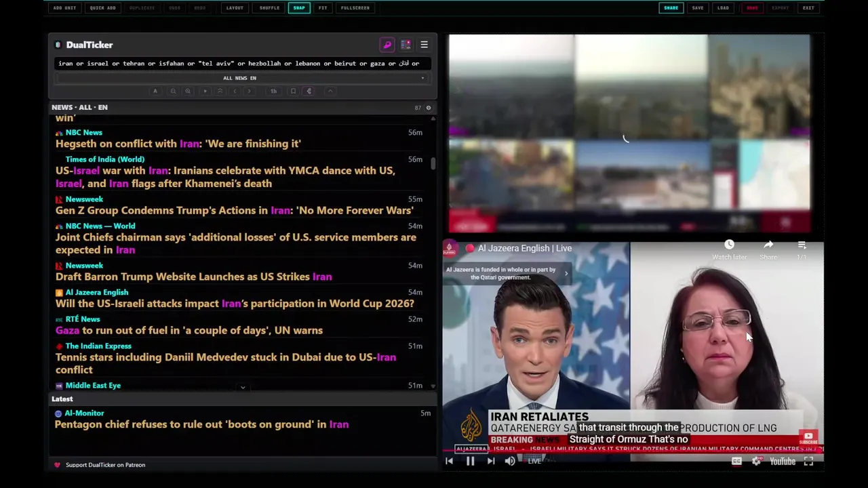This screenshot has height=488, width=868.
Task: Toggle the SNAP mode button
Action: click(x=299, y=8)
